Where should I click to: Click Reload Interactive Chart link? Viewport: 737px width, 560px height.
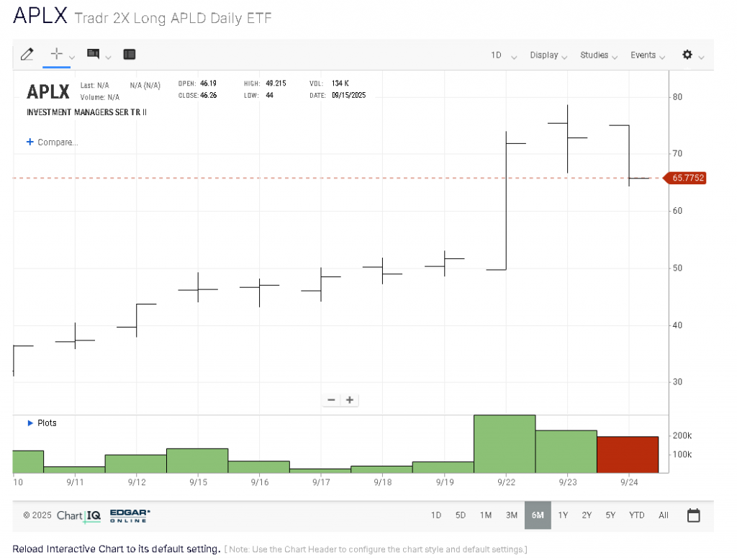tap(116, 549)
